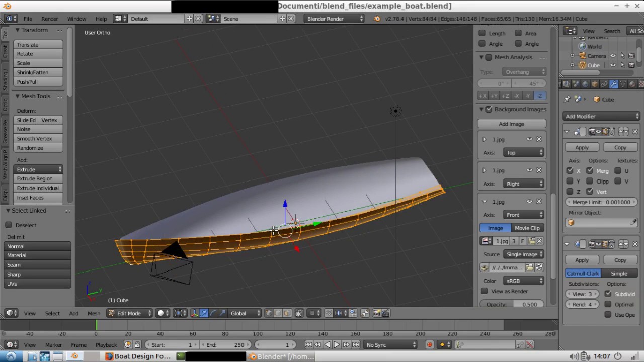Click the play animation button
The image size is (644, 362).
pos(337,344)
